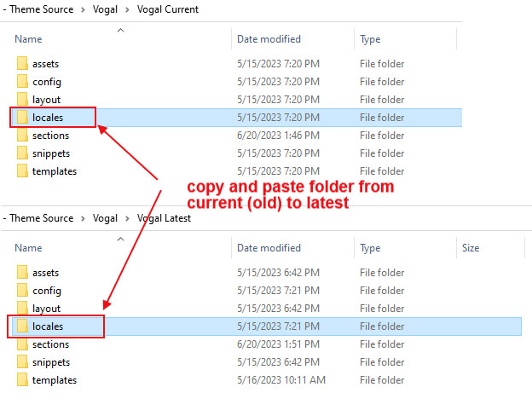Click 'File folder' type of Latest templates row

pos(382,380)
